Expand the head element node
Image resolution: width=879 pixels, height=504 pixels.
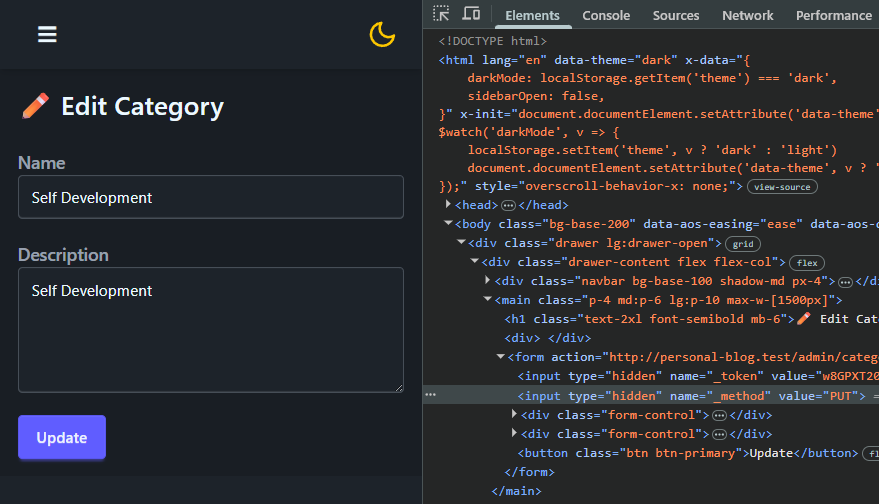coord(448,205)
